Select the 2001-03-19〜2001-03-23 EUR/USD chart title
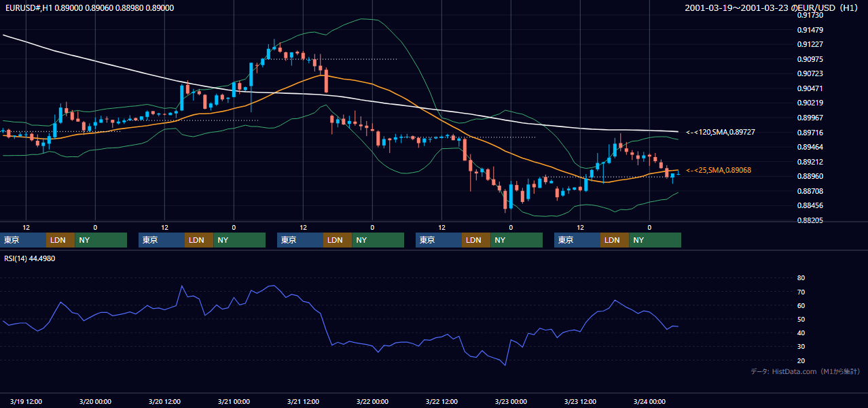This screenshot has width=868, height=408. [x=772, y=8]
